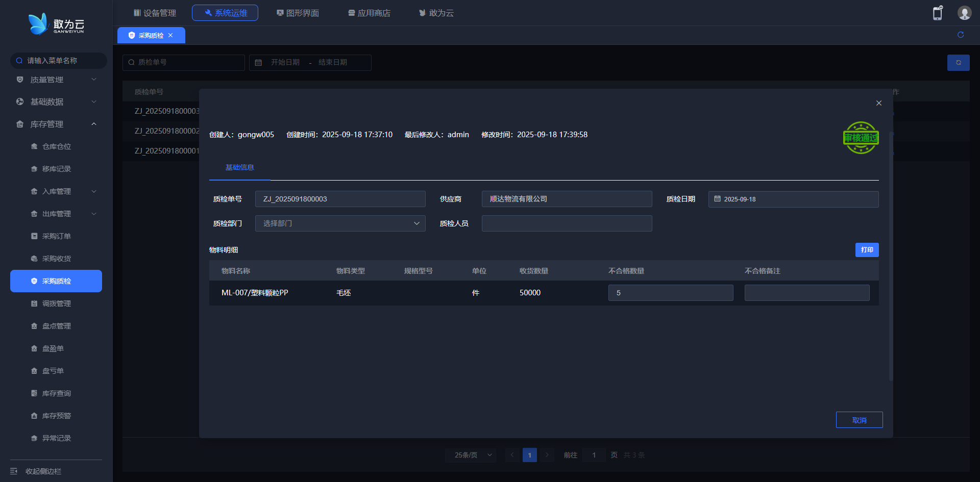This screenshot has height=482, width=980.
Task: Close the quality inspection detail dialog
Action: tap(878, 103)
